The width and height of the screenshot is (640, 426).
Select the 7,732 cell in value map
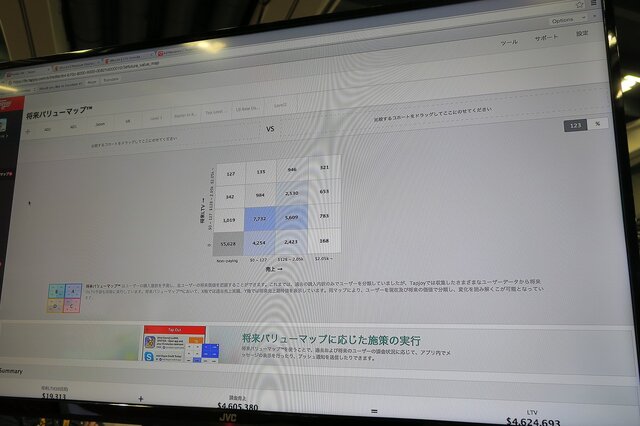[x=260, y=217]
